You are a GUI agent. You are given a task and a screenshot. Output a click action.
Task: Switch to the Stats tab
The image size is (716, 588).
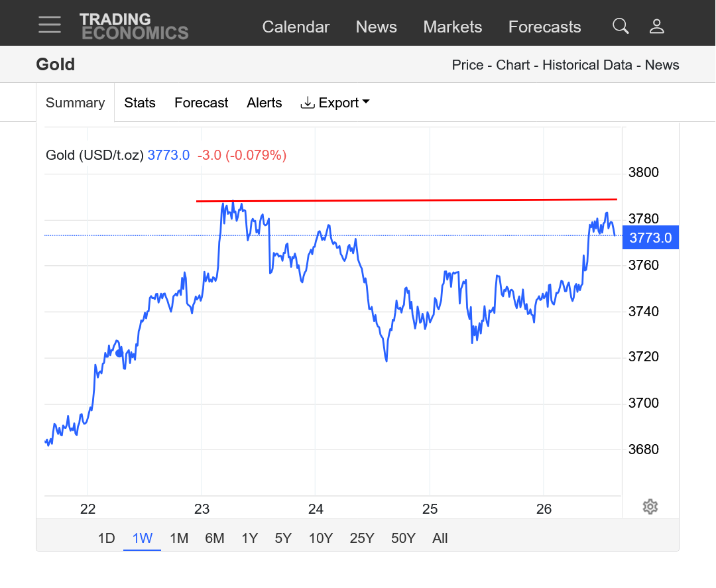coord(140,103)
